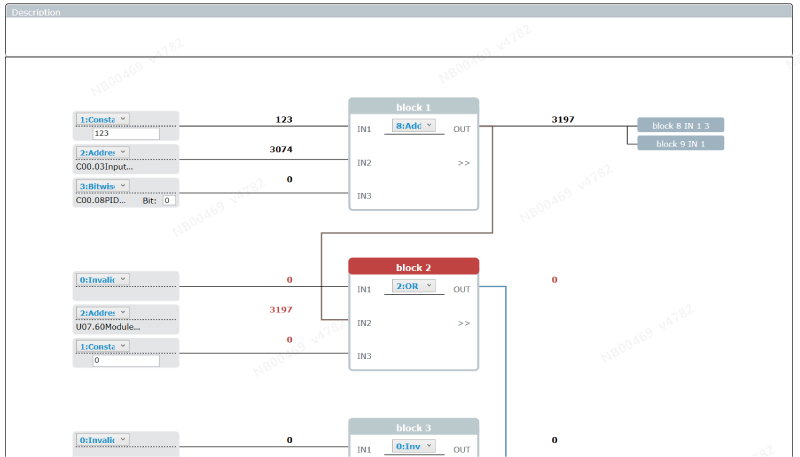Open the 3:Bitwise input type dropdown
This screenshot has height=457, width=800.
pos(103,186)
